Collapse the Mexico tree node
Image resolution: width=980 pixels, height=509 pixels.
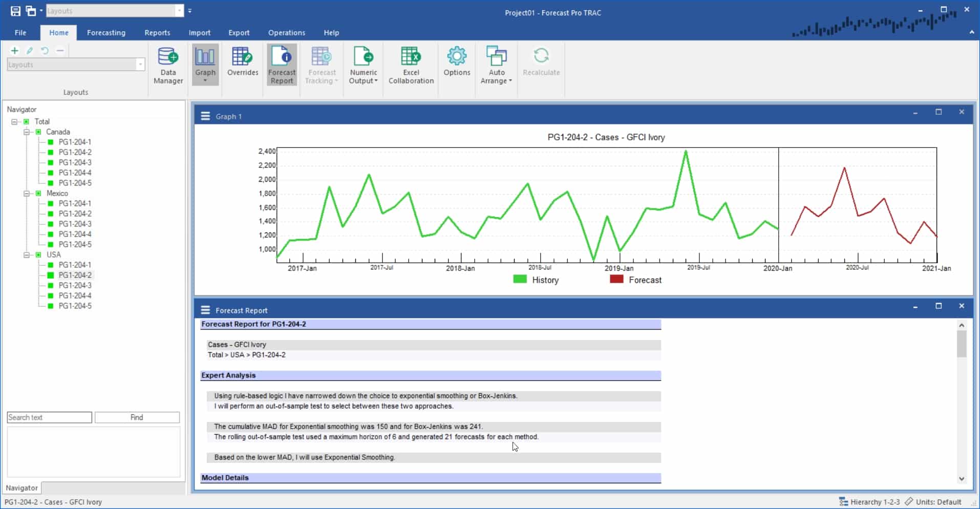point(26,193)
